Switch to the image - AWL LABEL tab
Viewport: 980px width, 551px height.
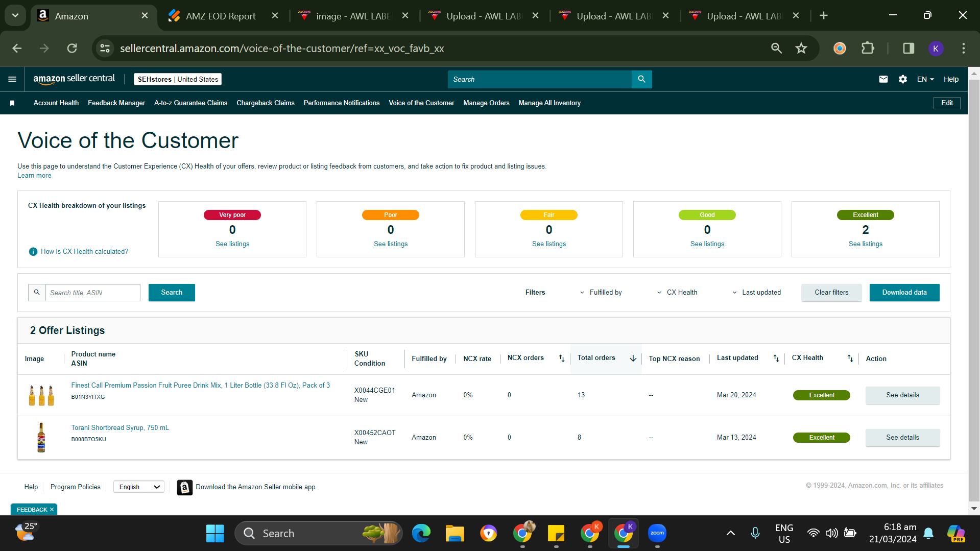coord(354,16)
